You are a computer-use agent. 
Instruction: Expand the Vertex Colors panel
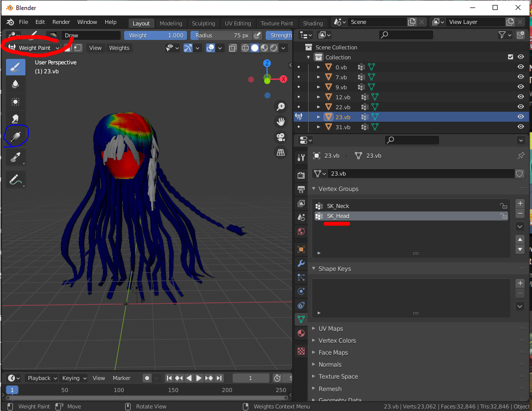(314, 340)
